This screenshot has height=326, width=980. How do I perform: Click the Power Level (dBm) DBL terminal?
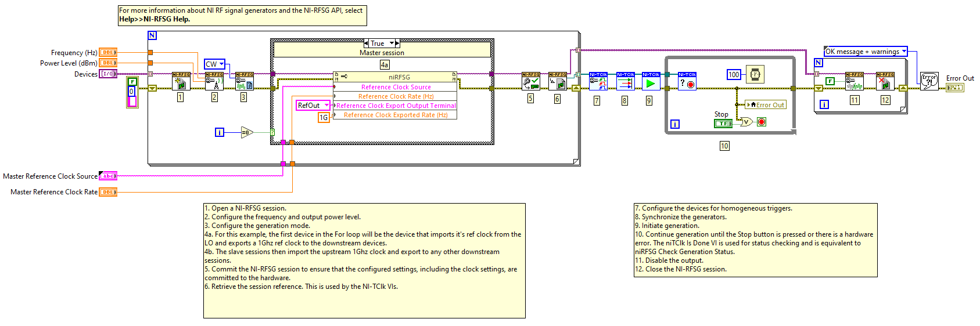tap(108, 63)
